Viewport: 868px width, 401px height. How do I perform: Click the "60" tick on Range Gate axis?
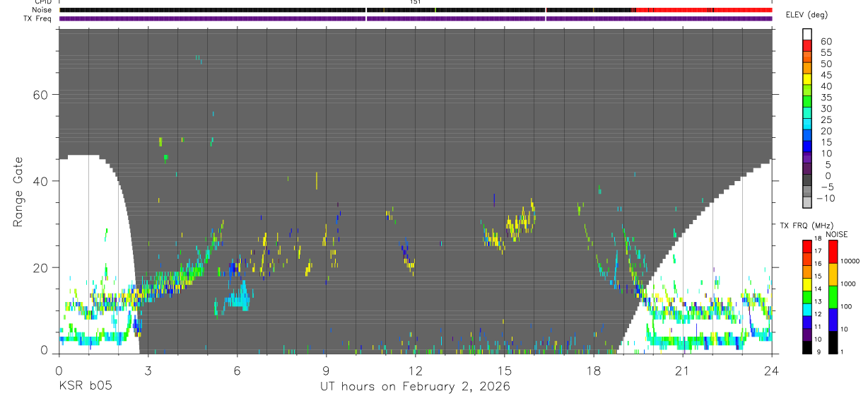pyautogui.click(x=42, y=95)
